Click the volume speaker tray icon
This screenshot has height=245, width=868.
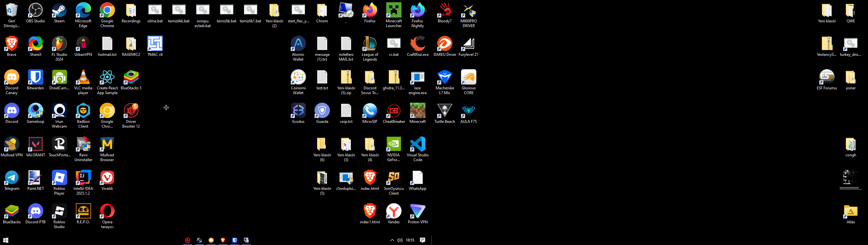400,240
